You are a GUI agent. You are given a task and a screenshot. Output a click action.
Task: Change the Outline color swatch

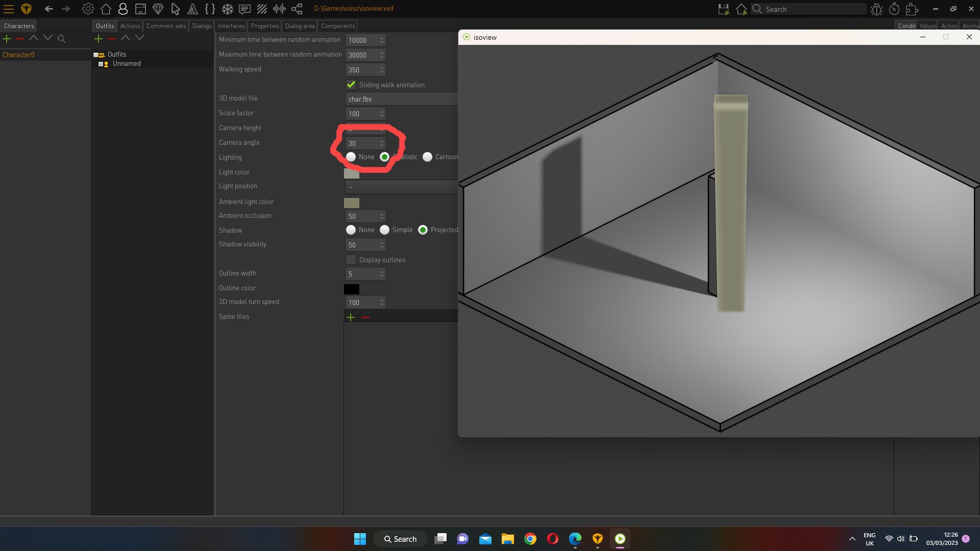pyautogui.click(x=352, y=289)
